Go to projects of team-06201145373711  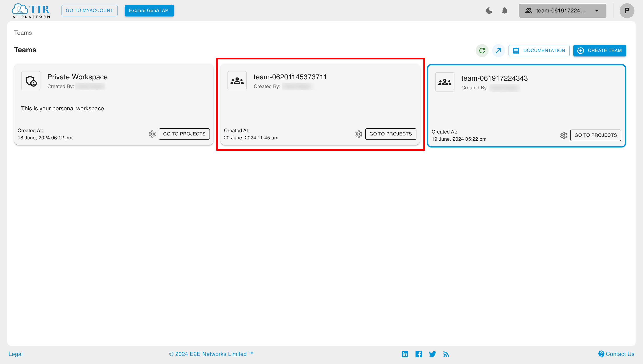[x=391, y=134]
